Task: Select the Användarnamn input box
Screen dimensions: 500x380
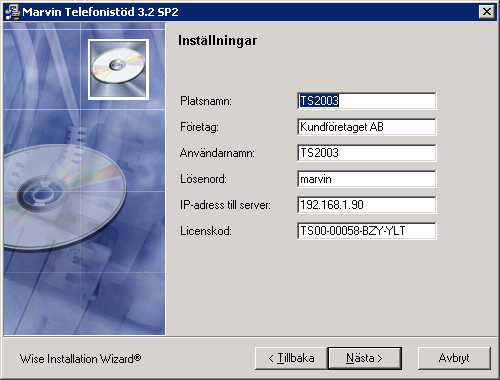Action: tap(366, 153)
